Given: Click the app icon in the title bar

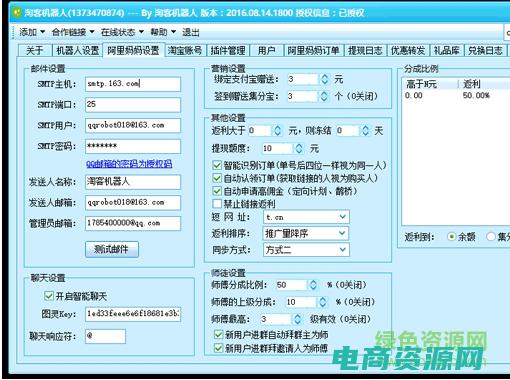Looking at the screenshot, I should click(x=16, y=12).
